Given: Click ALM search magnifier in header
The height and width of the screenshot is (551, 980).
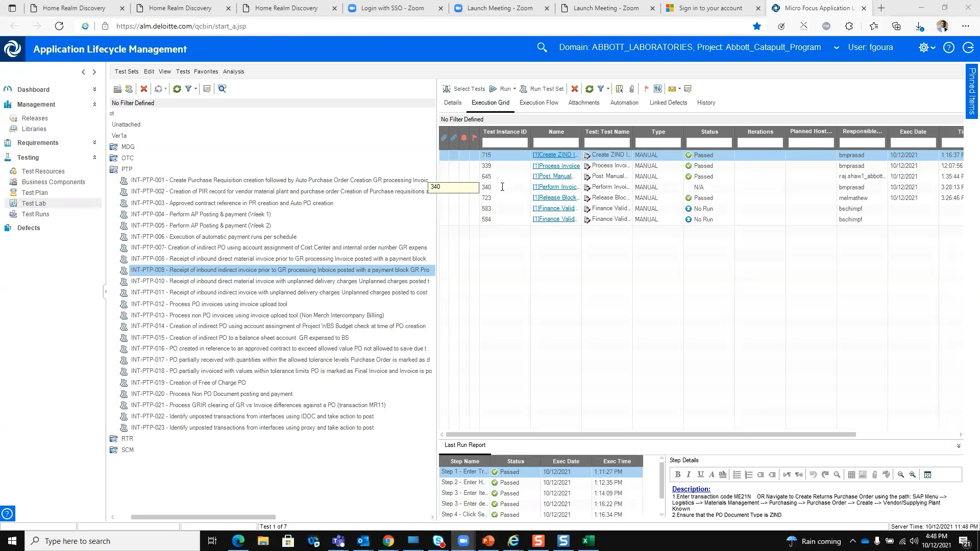Looking at the screenshot, I should point(542,47).
